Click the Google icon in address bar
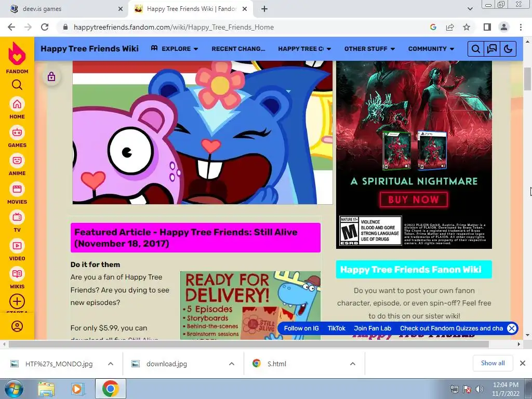The height and width of the screenshot is (399, 532). point(433,27)
